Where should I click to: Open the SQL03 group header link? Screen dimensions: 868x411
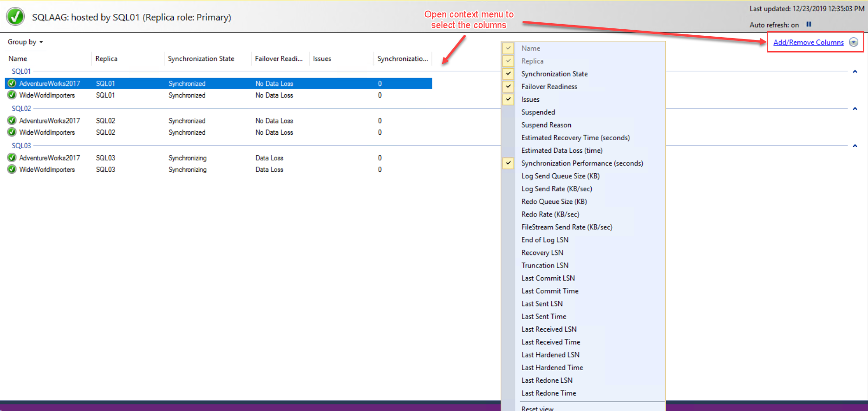coord(21,146)
